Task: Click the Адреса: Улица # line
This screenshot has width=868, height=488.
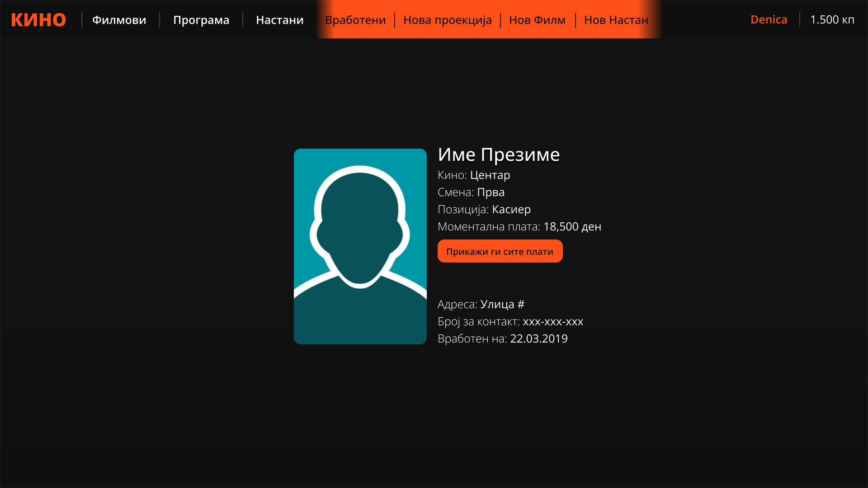Action: 481,304
